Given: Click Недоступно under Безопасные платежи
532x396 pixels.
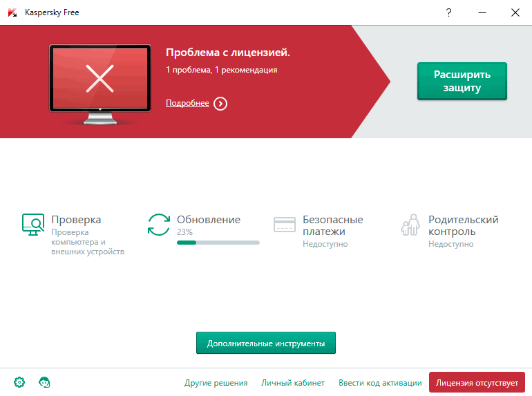Looking at the screenshot, I should coord(325,244).
